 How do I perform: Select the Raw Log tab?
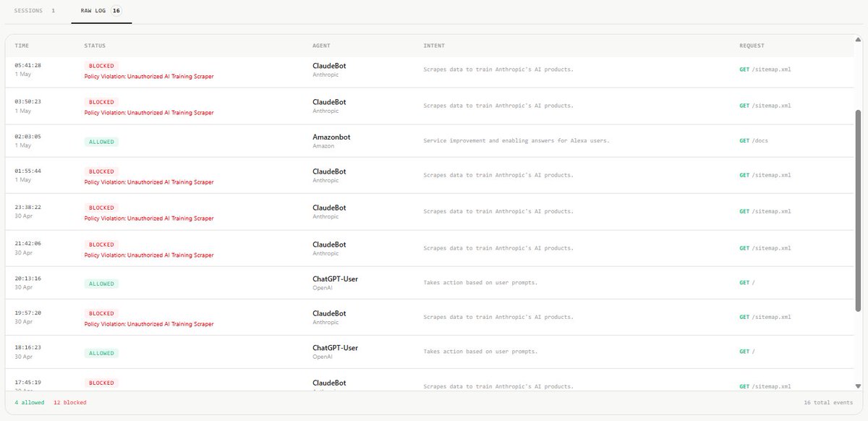coord(101,11)
